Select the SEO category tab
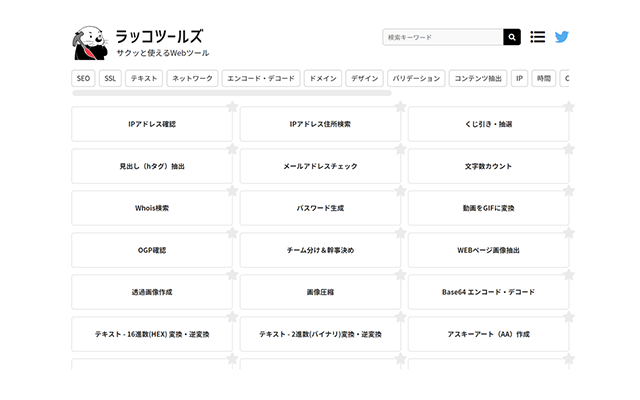This screenshot has height=400, width=640. point(84,78)
